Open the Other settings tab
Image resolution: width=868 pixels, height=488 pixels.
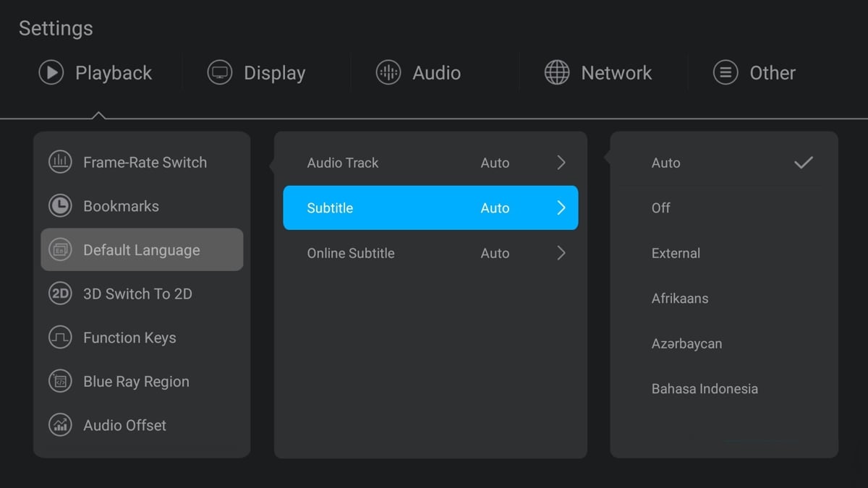754,72
